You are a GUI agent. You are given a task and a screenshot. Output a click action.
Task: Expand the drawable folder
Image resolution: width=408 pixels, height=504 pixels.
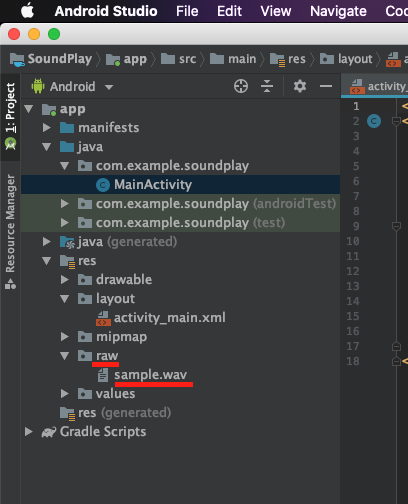pos(65,280)
